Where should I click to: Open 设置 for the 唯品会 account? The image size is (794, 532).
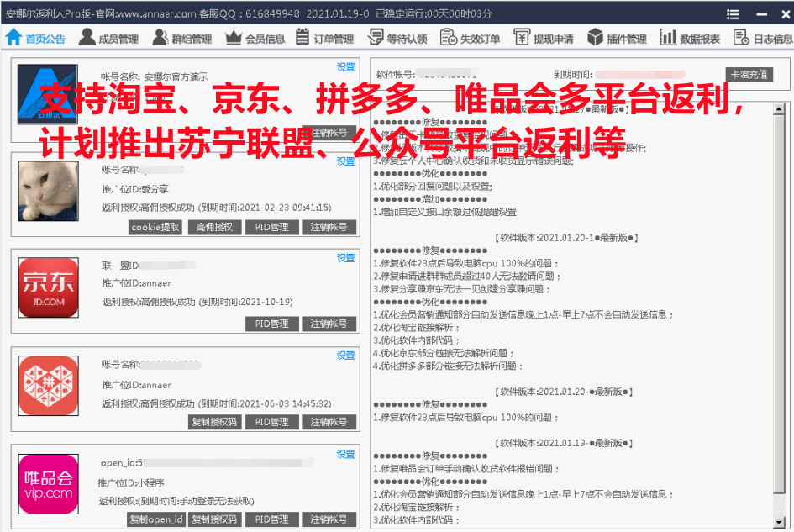click(x=346, y=455)
